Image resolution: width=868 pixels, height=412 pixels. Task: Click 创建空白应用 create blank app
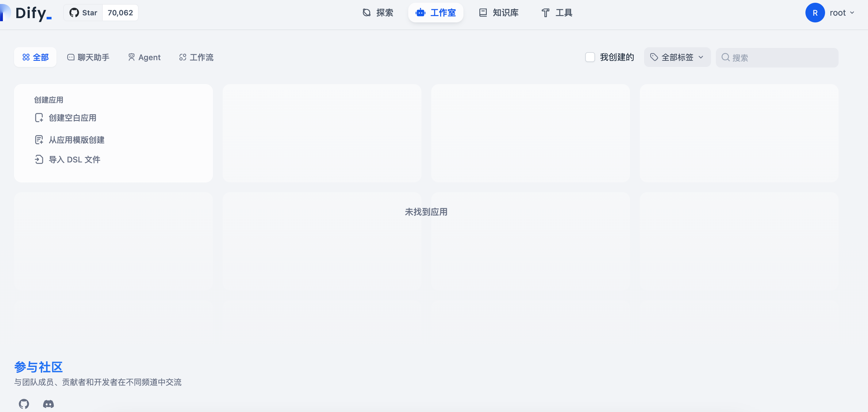(72, 118)
